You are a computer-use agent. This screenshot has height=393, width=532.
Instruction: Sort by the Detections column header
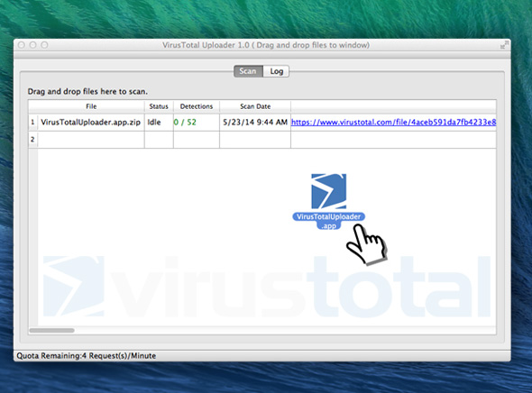pyautogui.click(x=197, y=106)
